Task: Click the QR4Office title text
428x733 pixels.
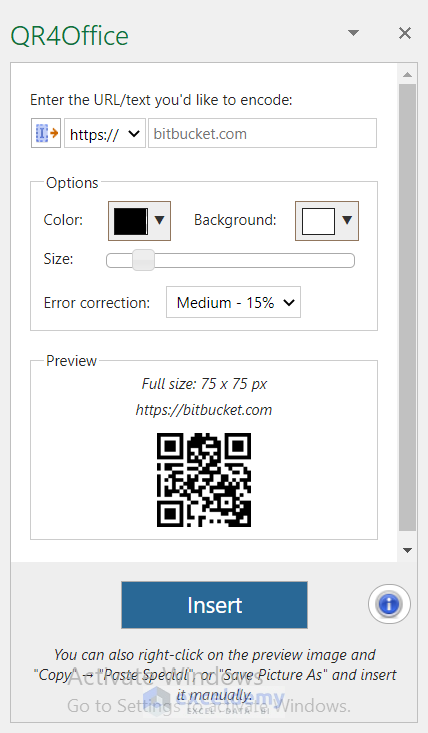Action: [x=70, y=36]
